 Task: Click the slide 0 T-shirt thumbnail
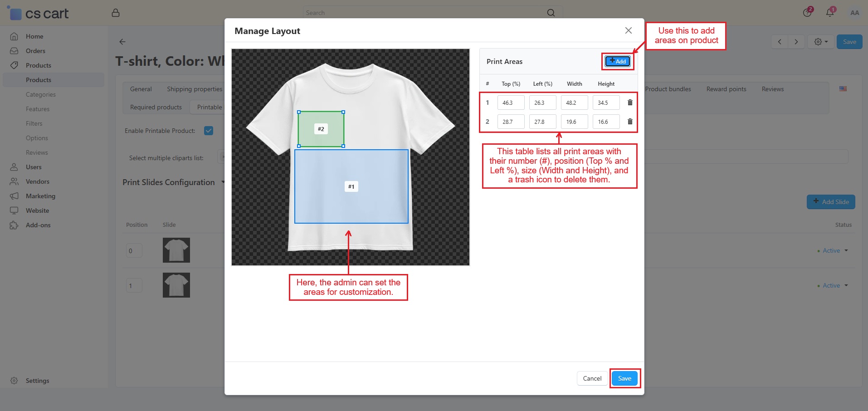pos(176,250)
